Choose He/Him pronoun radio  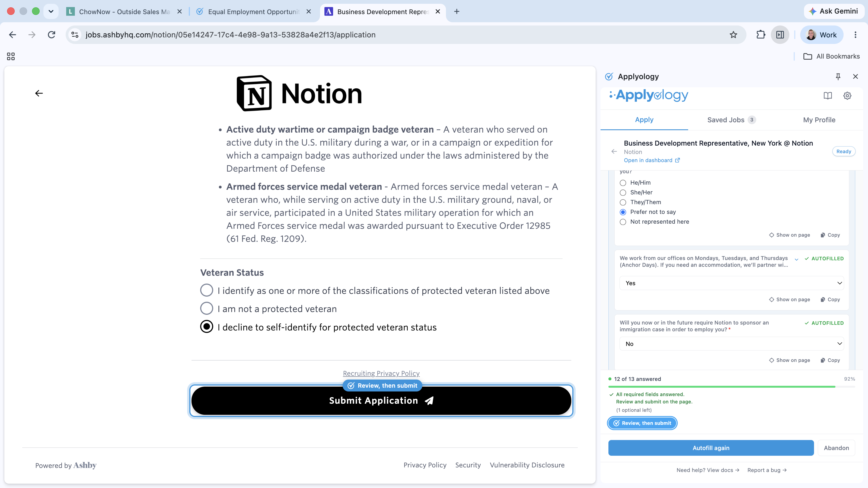point(623,183)
